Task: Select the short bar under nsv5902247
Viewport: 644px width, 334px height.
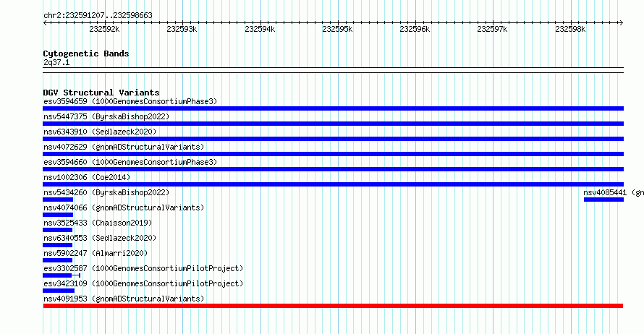Action: point(57,260)
